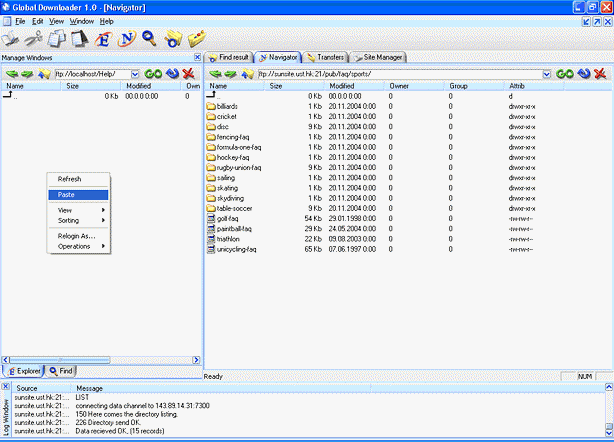Click the Navigator ftp sunsite address field
Screen dimensions: 614x442
[x=400, y=74]
